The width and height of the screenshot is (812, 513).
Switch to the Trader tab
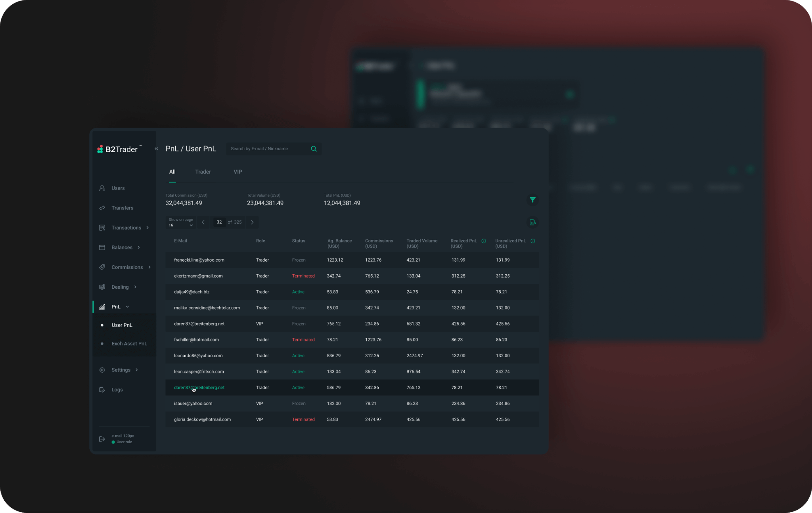tap(203, 172)
